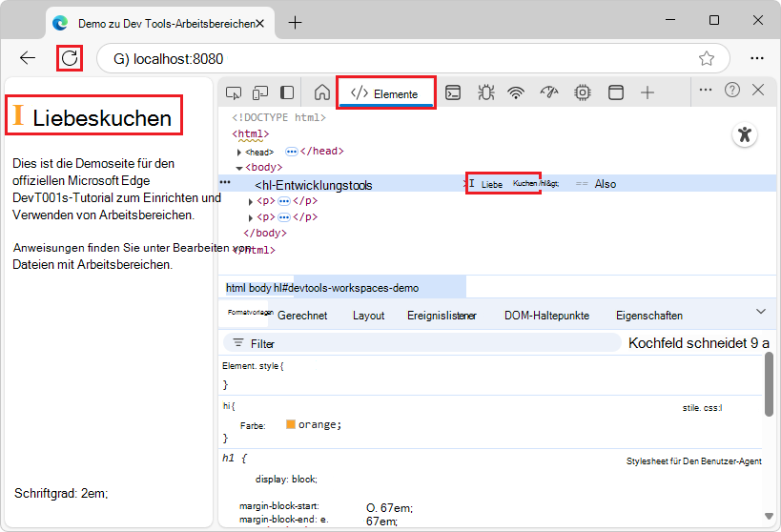The height and width of the screenshot is (532, 781).
Task: Activate the inspect element picker tool
Action: 233,92
